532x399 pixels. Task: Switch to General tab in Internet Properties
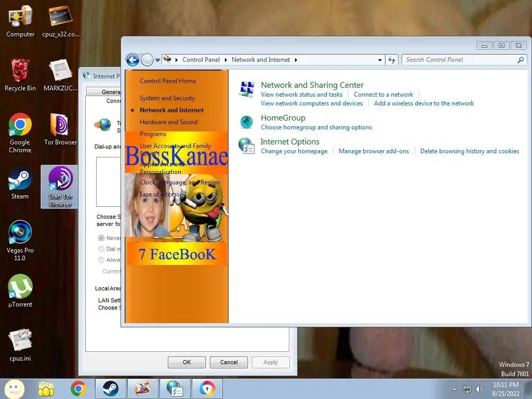(x=104, y=92)
